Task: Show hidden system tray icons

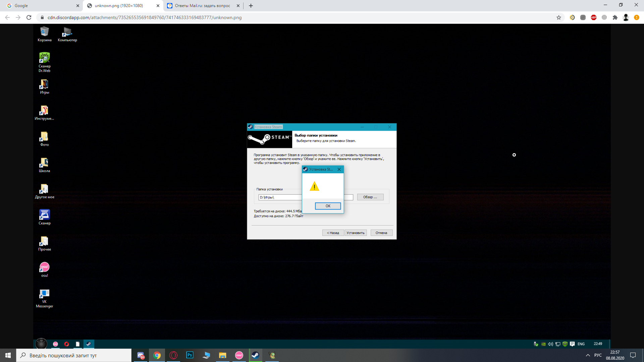Action: pyautogui.click(x=588, y=355)
